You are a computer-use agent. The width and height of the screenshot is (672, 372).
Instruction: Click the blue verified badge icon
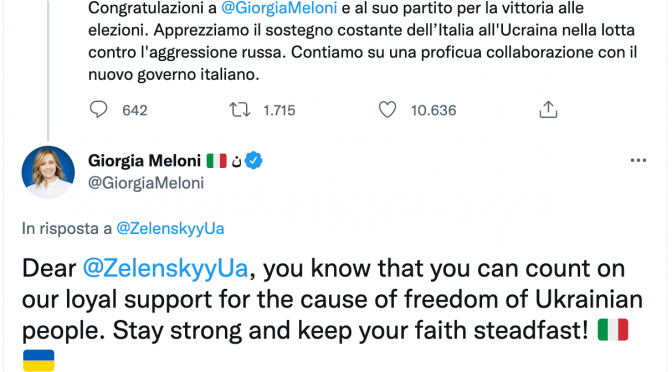coord(254,161)
